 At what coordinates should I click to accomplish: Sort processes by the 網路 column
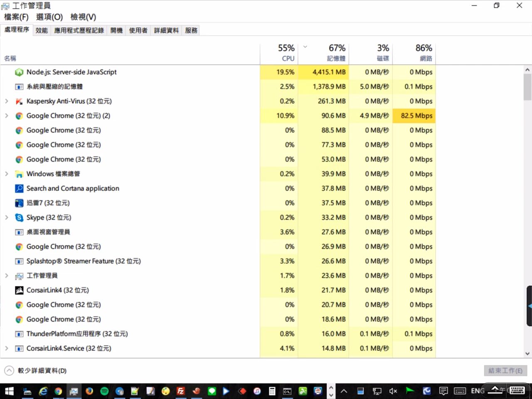tap(414, 54)
